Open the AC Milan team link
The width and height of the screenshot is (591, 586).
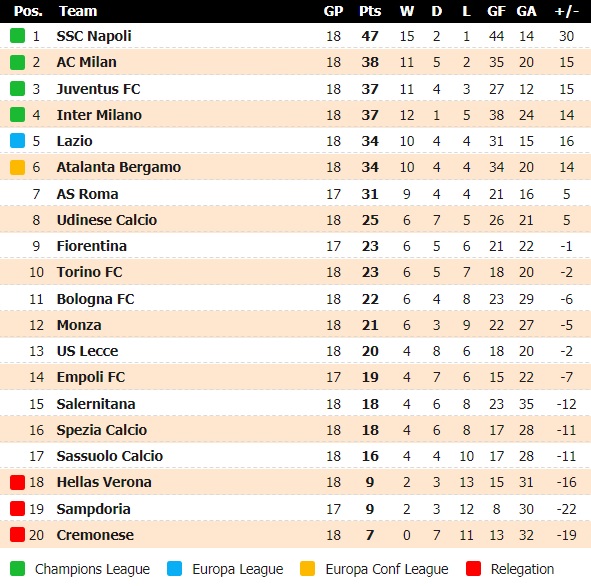click(x=87, y=62)
